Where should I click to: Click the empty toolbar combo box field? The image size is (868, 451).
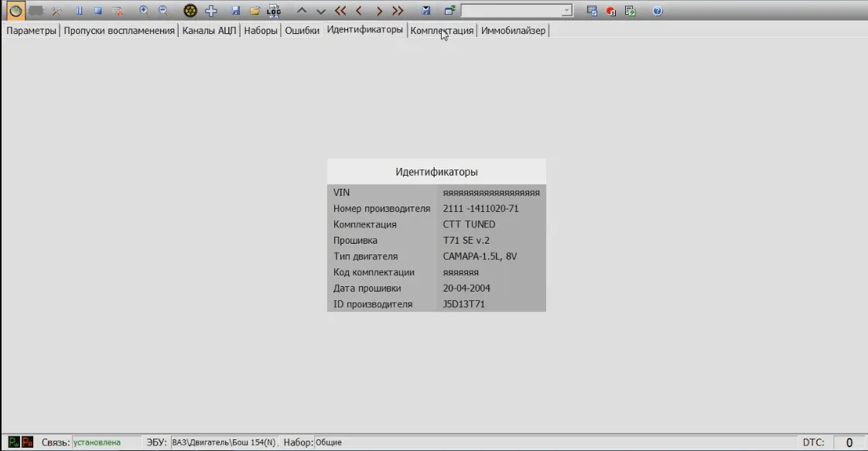511,11
